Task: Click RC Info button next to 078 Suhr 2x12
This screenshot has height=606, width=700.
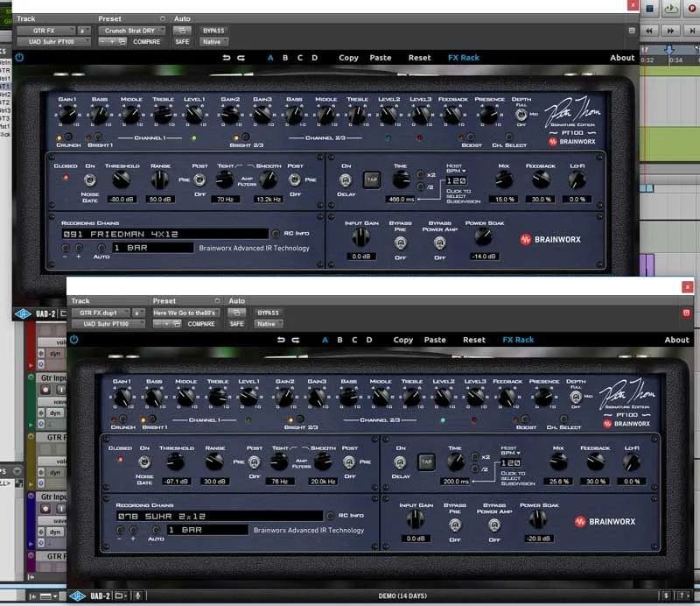Action: click(331, 516)
